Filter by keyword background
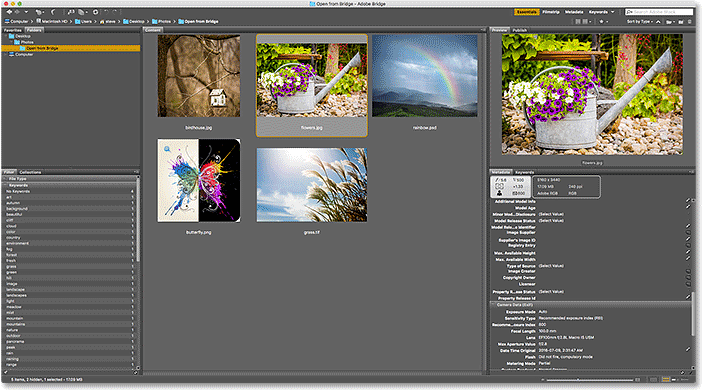704x392 pixels. point(70,209)
